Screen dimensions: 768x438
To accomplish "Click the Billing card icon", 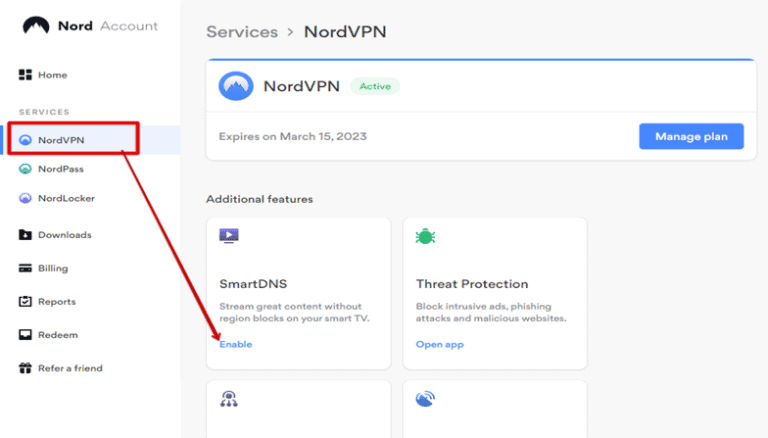I will [25, 268].
